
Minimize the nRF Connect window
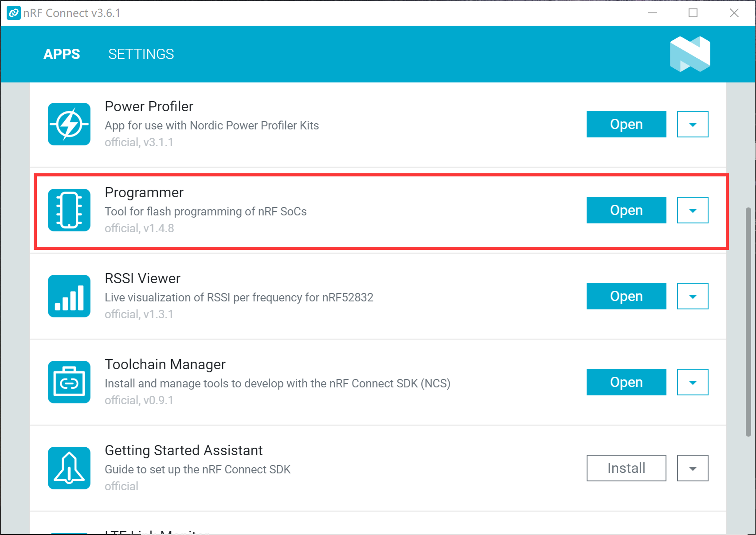click(x=652, y=13)
